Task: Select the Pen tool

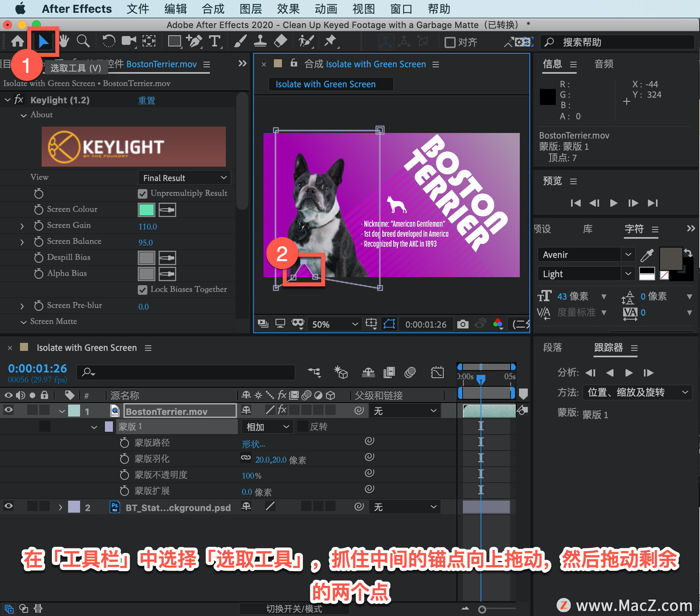Action: [195, 41]
